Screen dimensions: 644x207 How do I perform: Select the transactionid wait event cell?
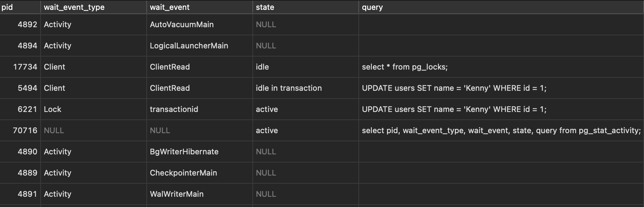[x=174, y=109]
